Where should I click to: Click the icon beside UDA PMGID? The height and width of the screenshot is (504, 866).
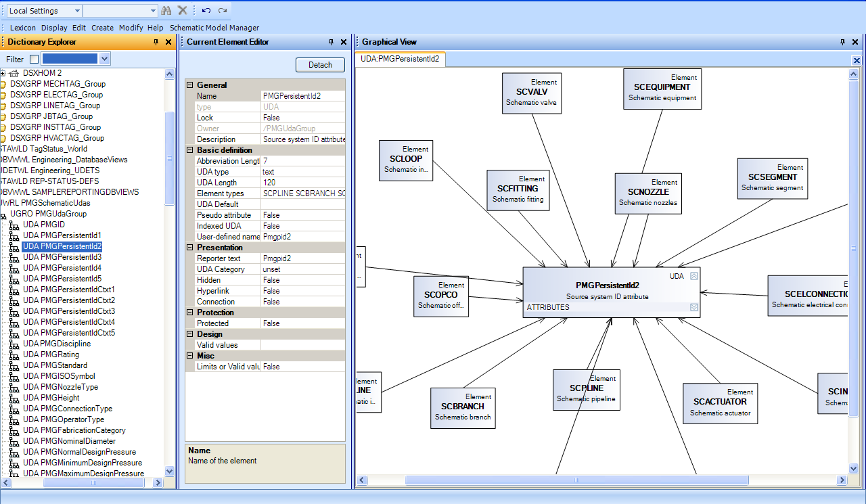15,225
